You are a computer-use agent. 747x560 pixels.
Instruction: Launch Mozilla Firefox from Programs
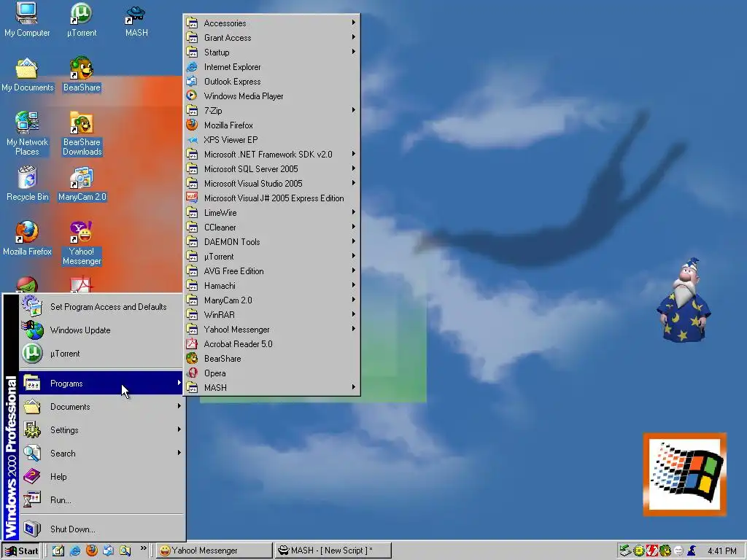tap(271, 125)
